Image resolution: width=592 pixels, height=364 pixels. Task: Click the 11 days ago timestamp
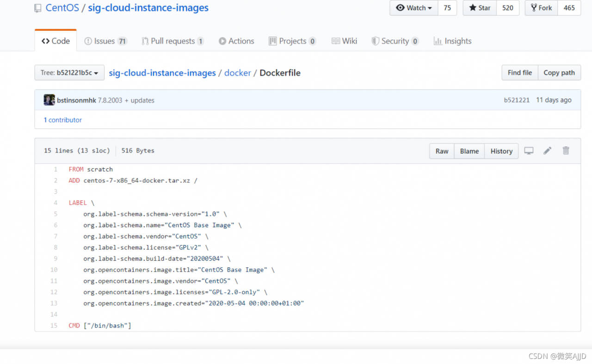point(554,100)
